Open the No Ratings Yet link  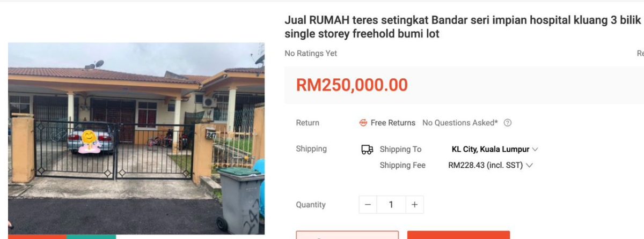click(x=311, y=54)
